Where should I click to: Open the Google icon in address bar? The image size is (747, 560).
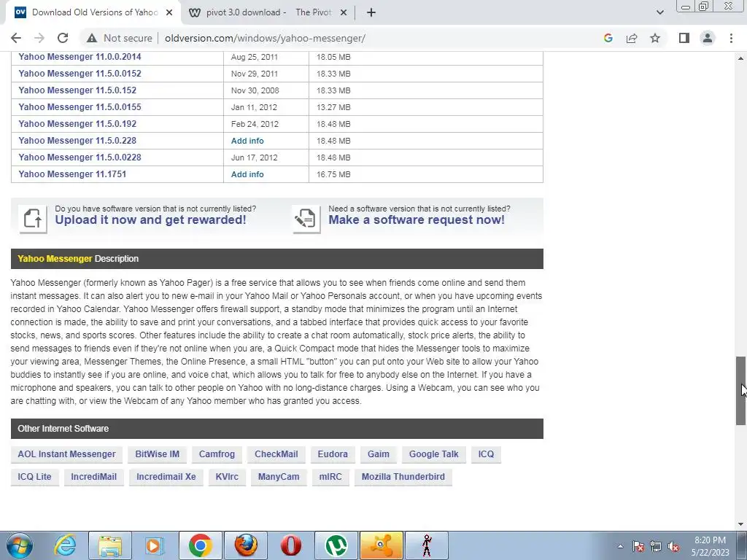pos(608,38)
